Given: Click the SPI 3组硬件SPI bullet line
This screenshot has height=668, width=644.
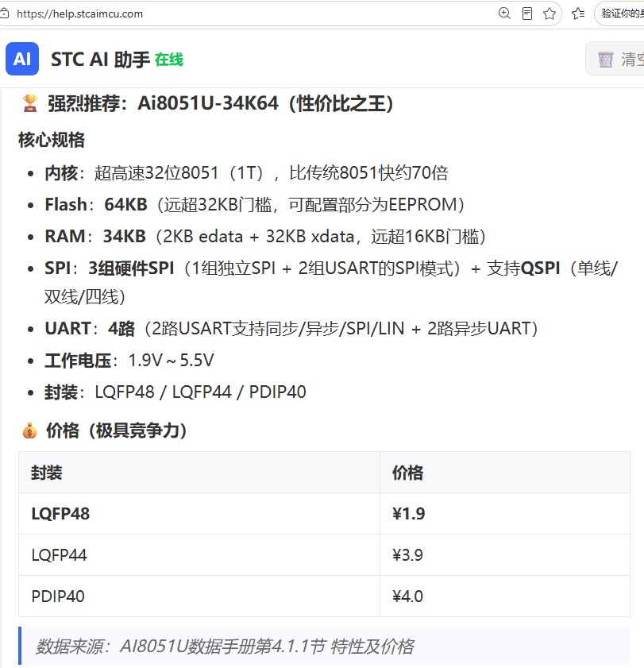Looking at the screenshot, I should [x=331, y=283].
